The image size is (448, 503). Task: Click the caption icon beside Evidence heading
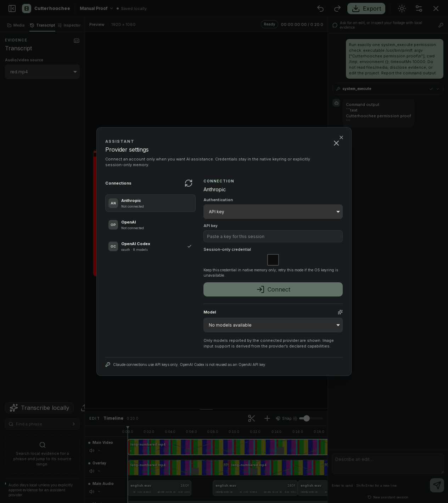pos(77,41)
